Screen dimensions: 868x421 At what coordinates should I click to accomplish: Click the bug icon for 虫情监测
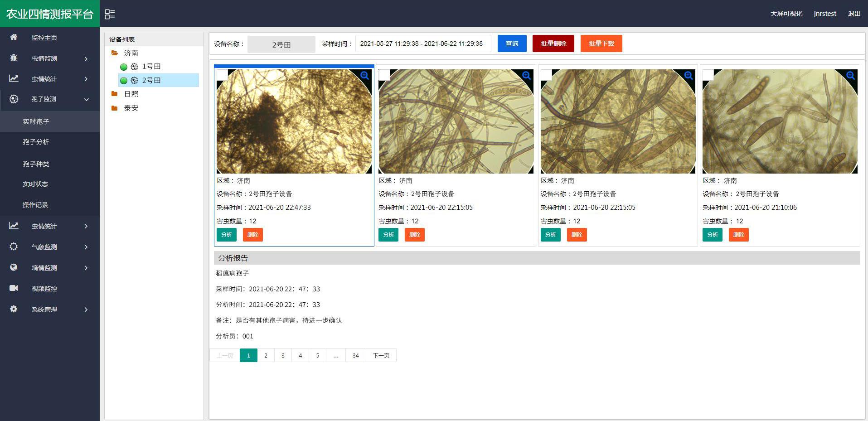[x=14, y=58]
